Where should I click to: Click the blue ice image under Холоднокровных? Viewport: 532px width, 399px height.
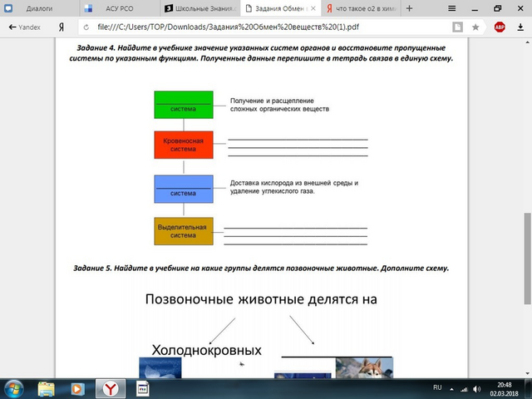[x=160, y=367]
